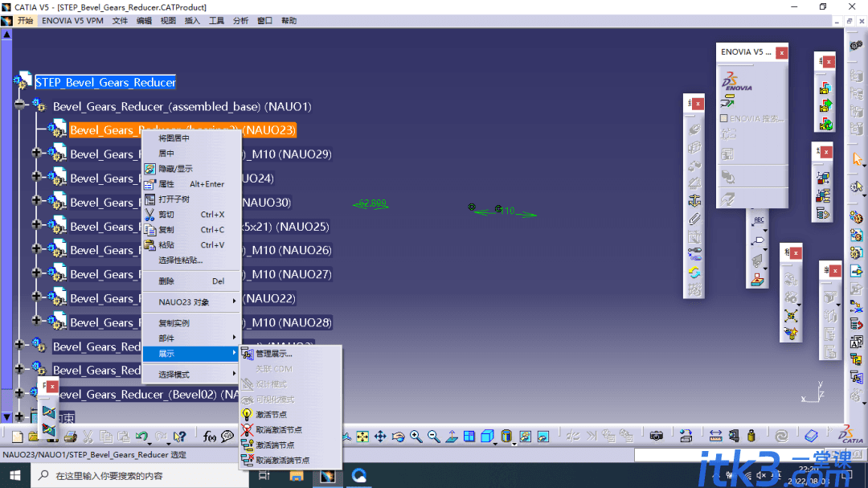
Task: Select 打开子树 in the context menu
Action: coord(191,199)
